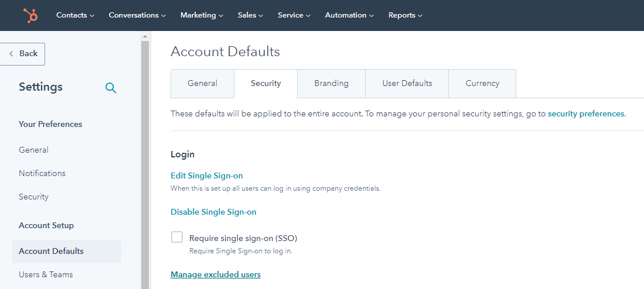The width and height of the screenshot is (644, 289).
Task: Follow the security preferences link
Action: (x=585, y=114)
